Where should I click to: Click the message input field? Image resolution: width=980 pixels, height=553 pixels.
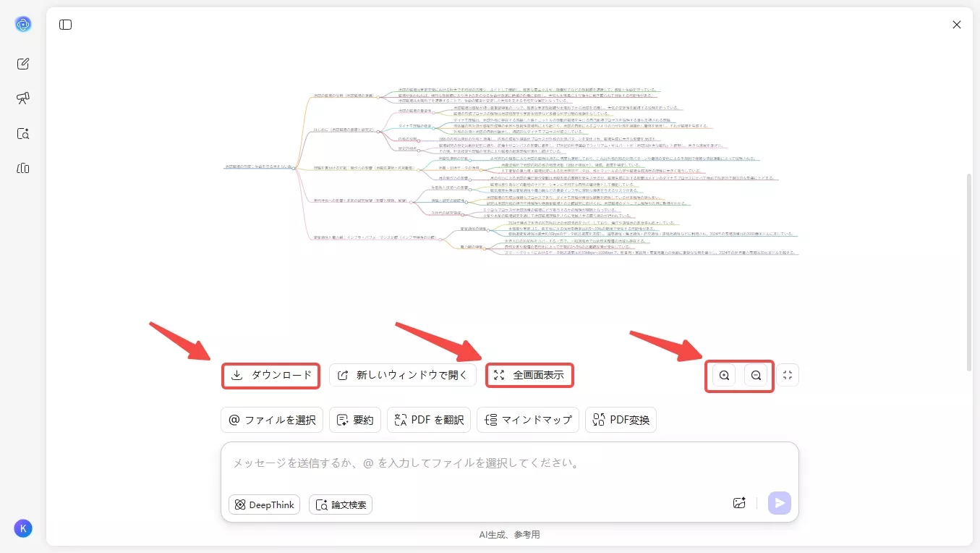pyautogui.click(x=506, y=463)
